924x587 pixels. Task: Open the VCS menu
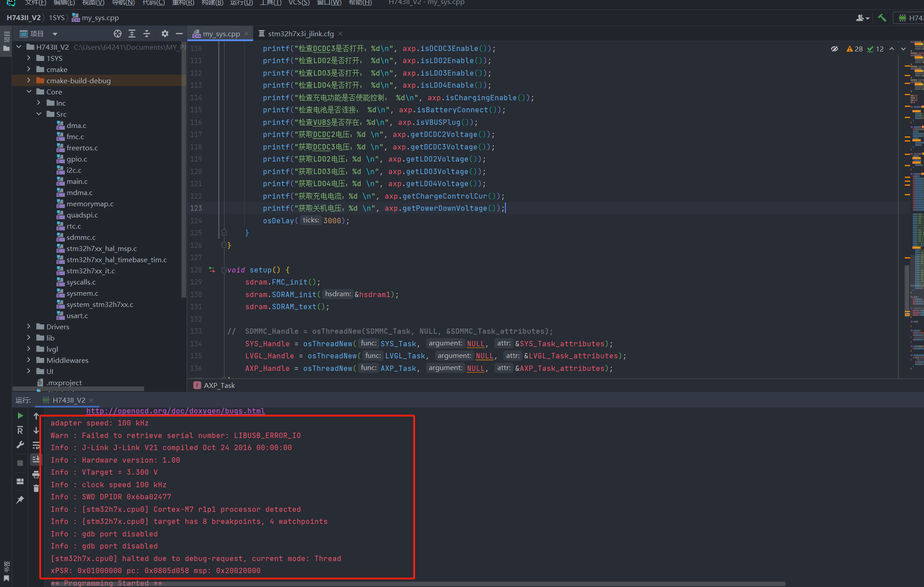[x=299, y=3]
